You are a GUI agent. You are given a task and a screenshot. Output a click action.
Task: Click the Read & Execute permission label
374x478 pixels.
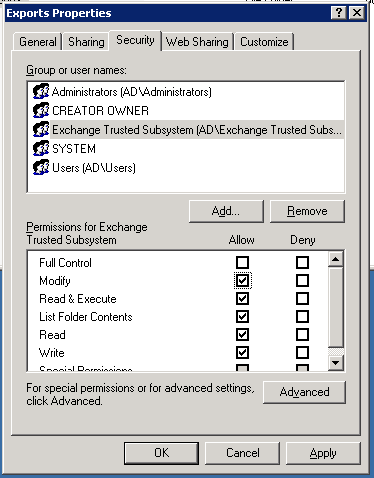point(78,299)
